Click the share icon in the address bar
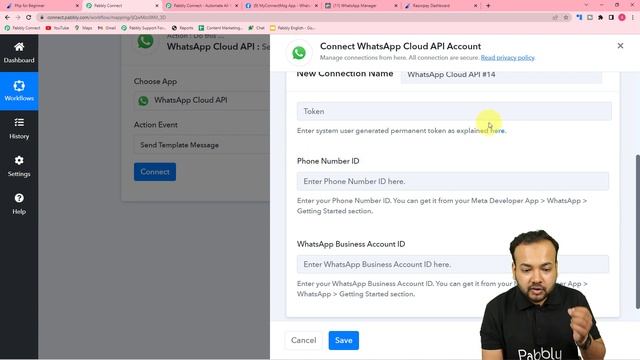Screen dimensions: 640x360 [x=555, y=18]
